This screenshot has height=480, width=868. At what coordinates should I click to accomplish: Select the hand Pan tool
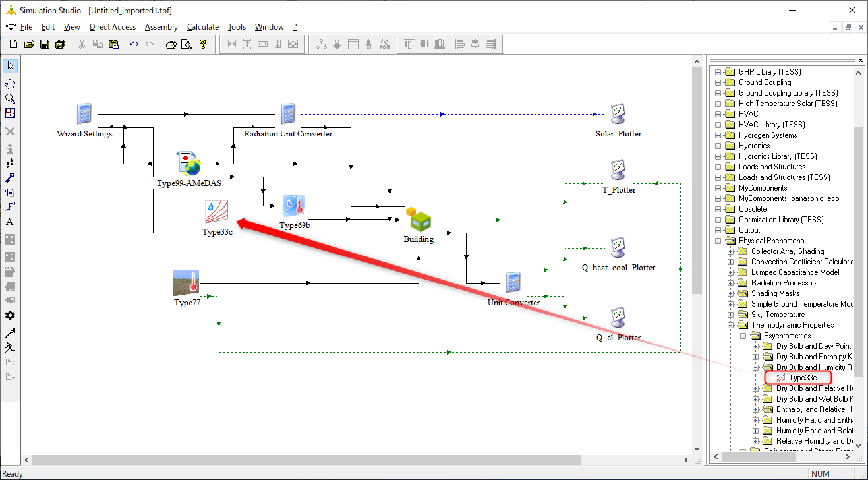pyautogui.click(x=10, y=82)
